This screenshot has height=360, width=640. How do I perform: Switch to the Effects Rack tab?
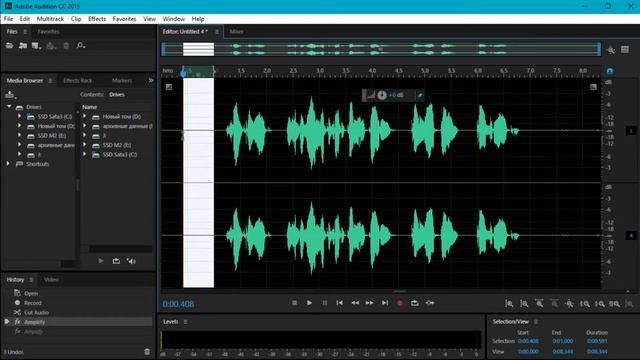coord(78,80)
